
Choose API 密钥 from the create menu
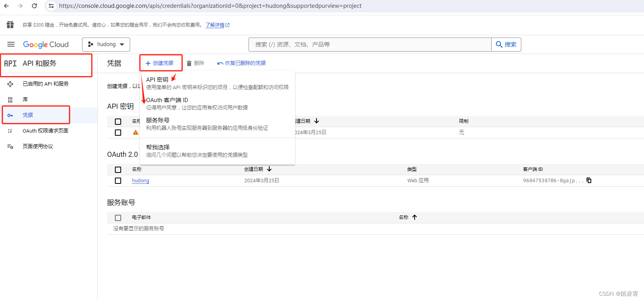(217, 83)
